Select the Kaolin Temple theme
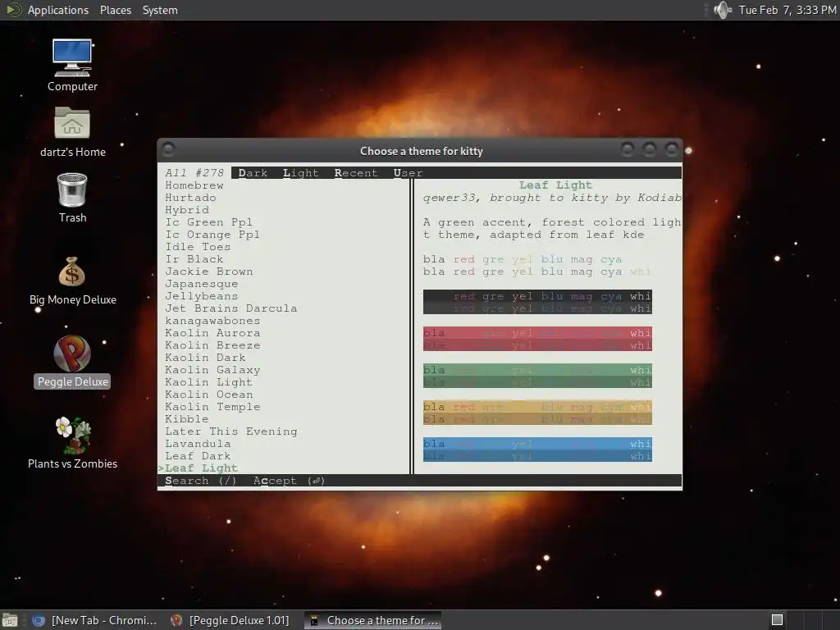Screen dimensions: 840x630 tap(212, 407)
